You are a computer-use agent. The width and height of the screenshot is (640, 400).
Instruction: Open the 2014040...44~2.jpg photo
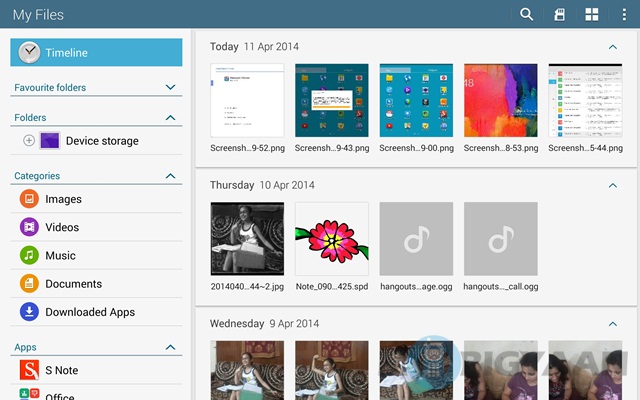click(247, 239)
